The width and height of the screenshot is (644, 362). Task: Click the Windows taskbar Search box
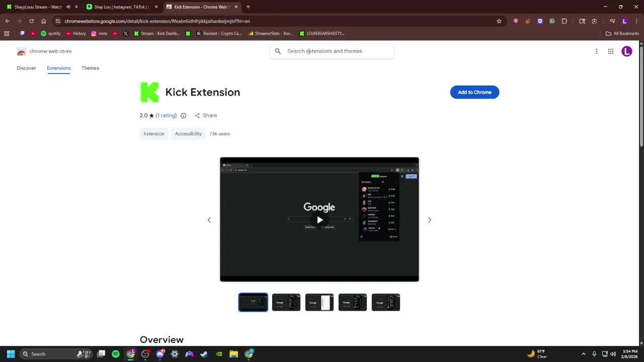[56, 354]
